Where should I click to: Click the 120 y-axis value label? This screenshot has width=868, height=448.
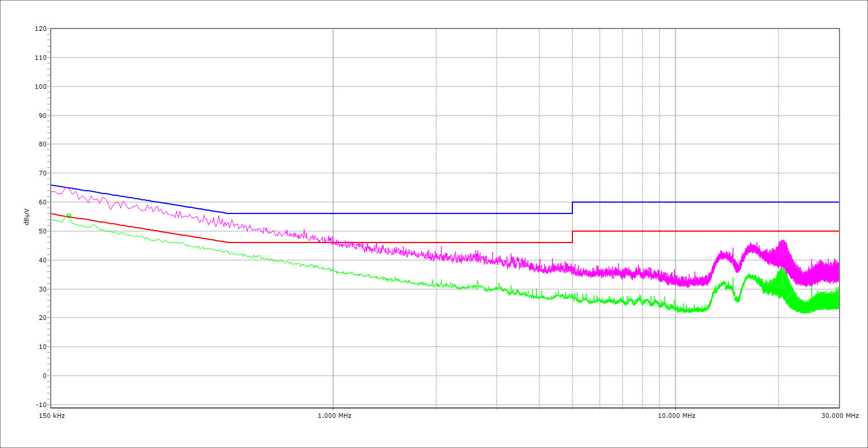(x=40, y=28)
